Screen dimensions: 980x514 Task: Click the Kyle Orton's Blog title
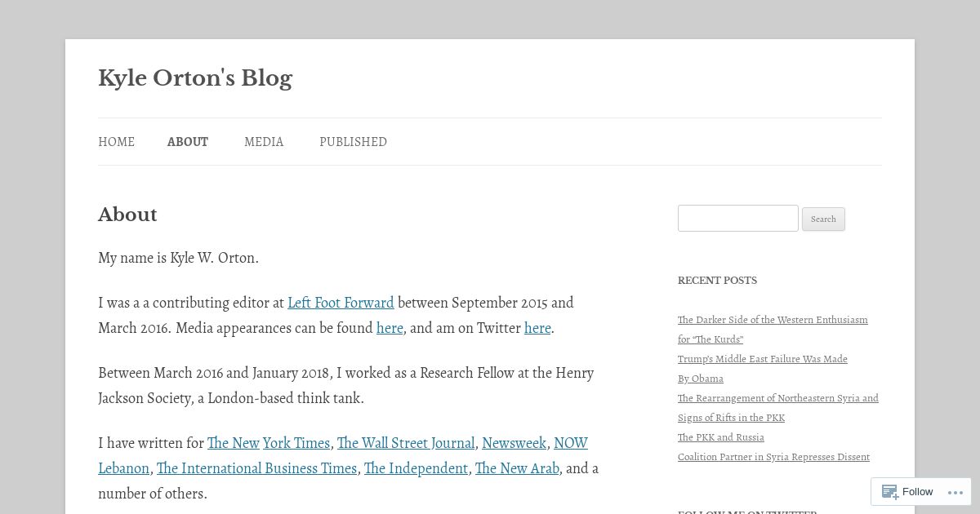pyautogui.click(x=195, y=78)
